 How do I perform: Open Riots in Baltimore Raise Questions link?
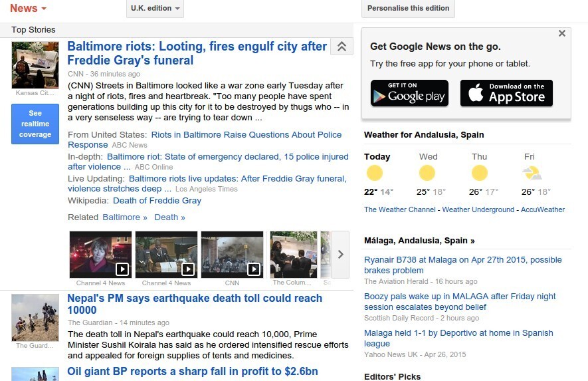pyautogui.click(x=205, y=140)
